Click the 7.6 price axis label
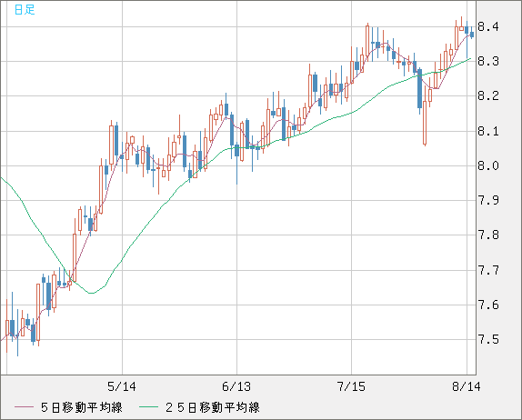The height and width of the screenshot is (420, 522). (488, 305)
